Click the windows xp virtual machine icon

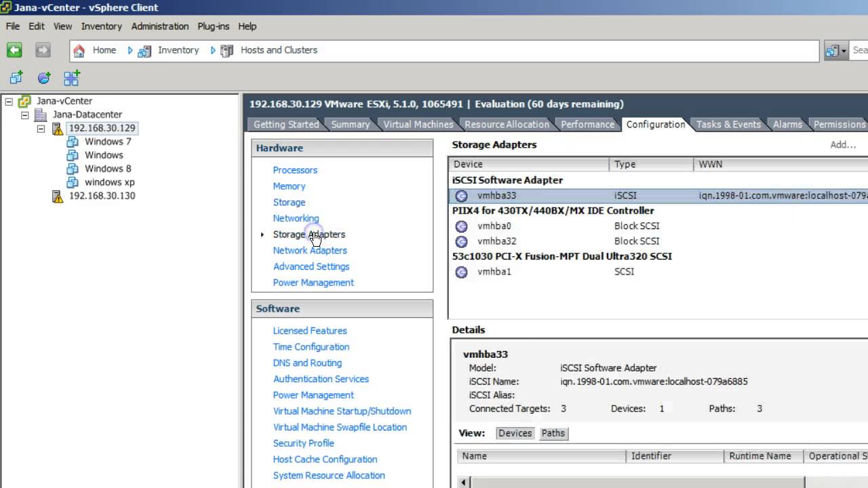point(73,182)
